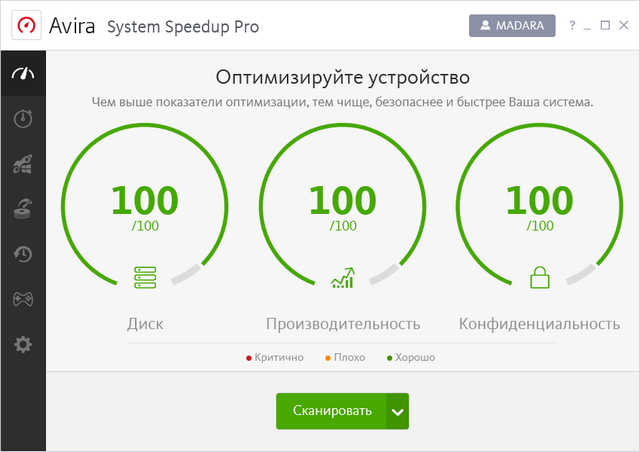The width and height of the screenshot is (640, 452).
Task: Close the Avira window
Action: tap(624, 25)
